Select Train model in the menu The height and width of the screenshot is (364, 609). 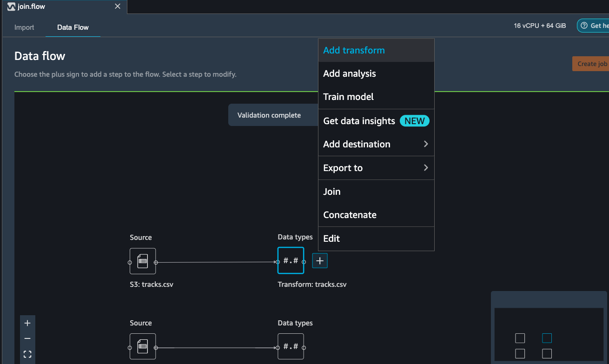pos(376,97)
